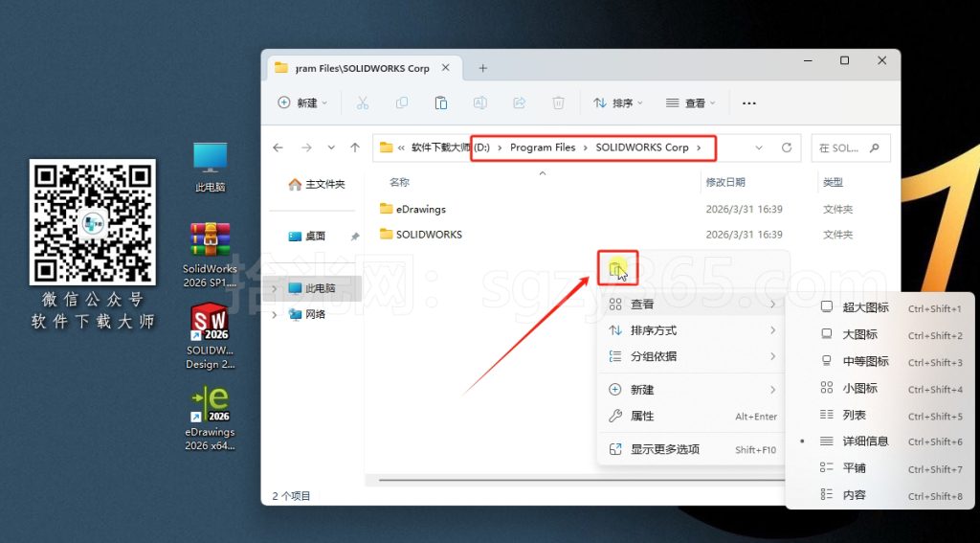Open the 此电脑 desktop icon

pyautogui.click(x=210, y=167)
